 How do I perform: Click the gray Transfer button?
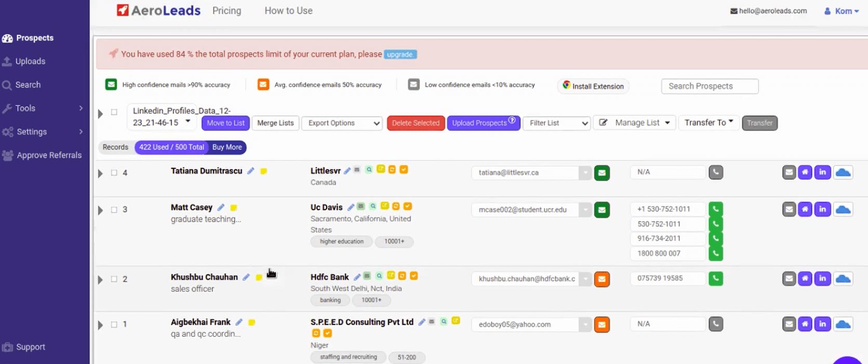tap(759, 123)
